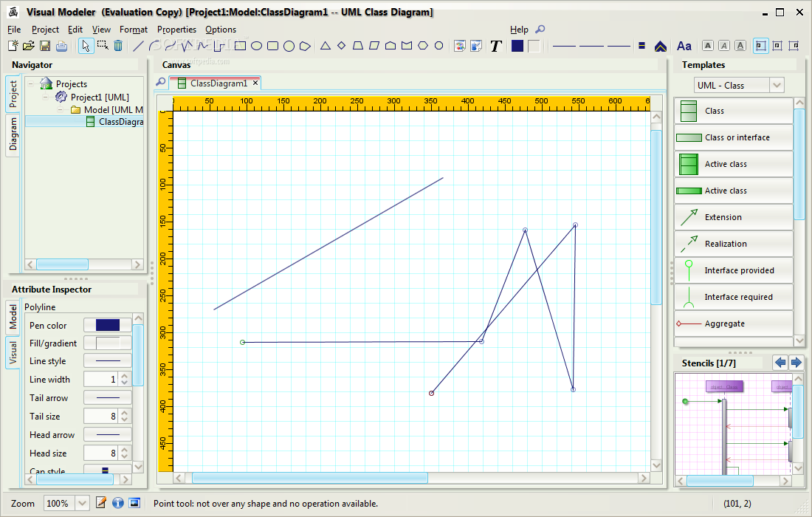Screen dimensions: 812x517
Task: Select the arc drawing tool
Action: pos(154,46)
